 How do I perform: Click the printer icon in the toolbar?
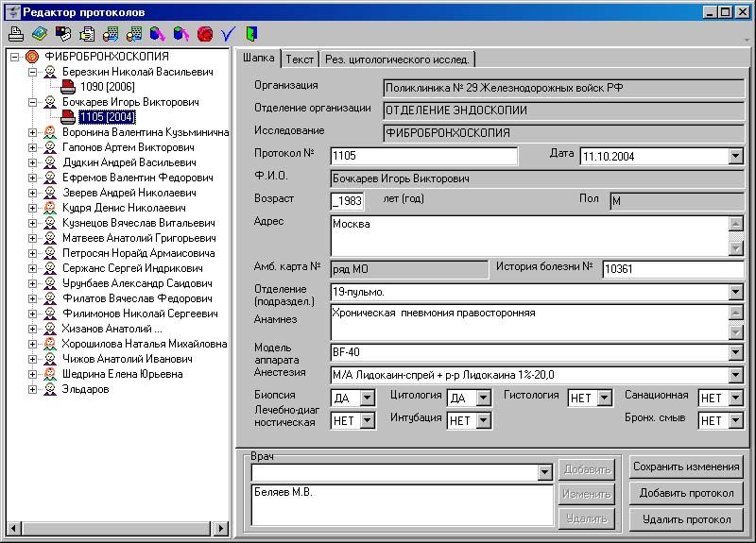(15, 34)
